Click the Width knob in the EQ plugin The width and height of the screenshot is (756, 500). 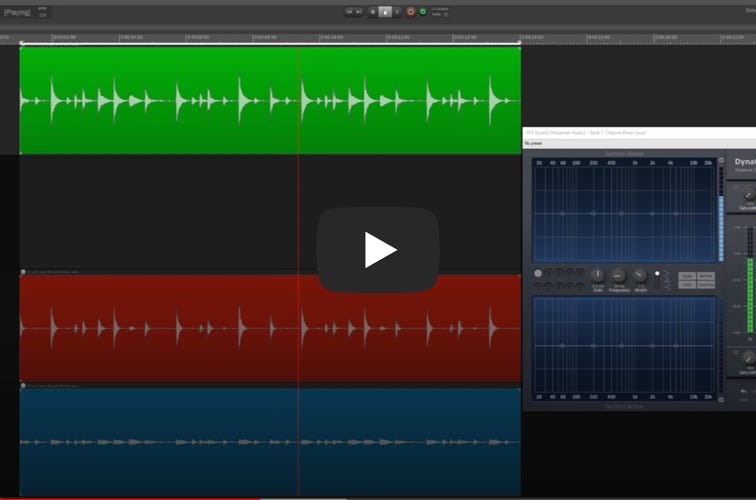click(x=640, y=275)
